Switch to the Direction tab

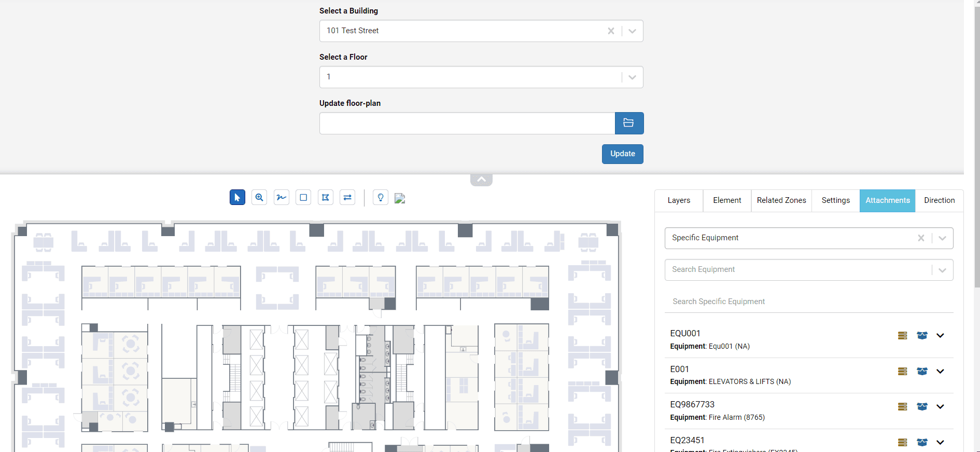pyautogui.click(x=939, y=201)
